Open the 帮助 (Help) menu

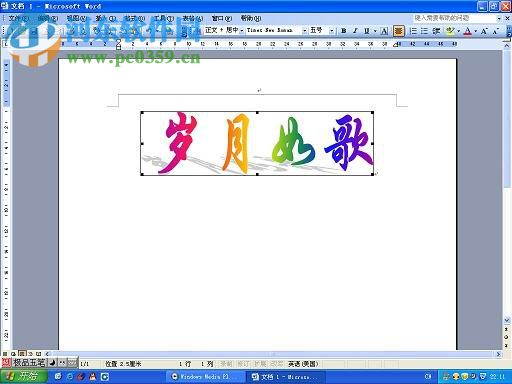tap(251, 18)
